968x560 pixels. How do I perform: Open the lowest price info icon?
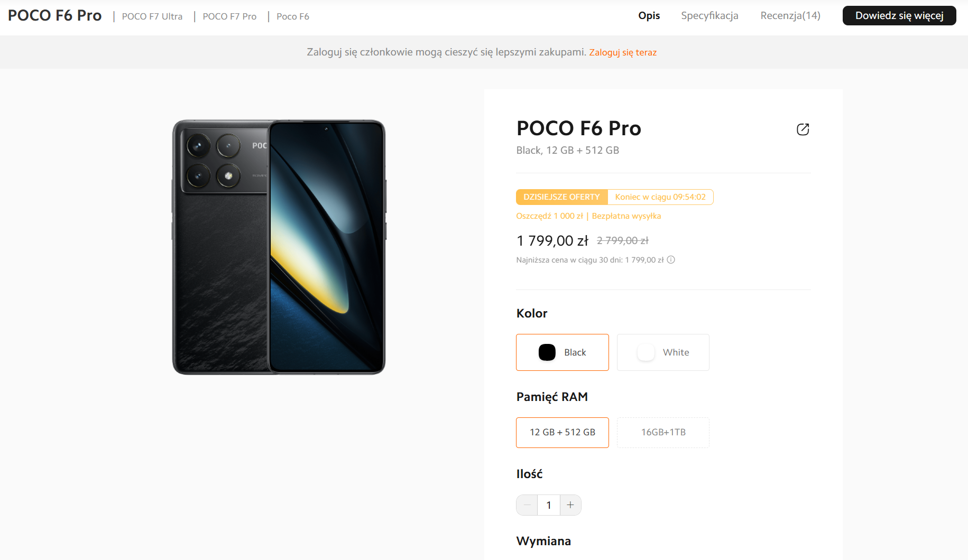(x=671, y=260)
